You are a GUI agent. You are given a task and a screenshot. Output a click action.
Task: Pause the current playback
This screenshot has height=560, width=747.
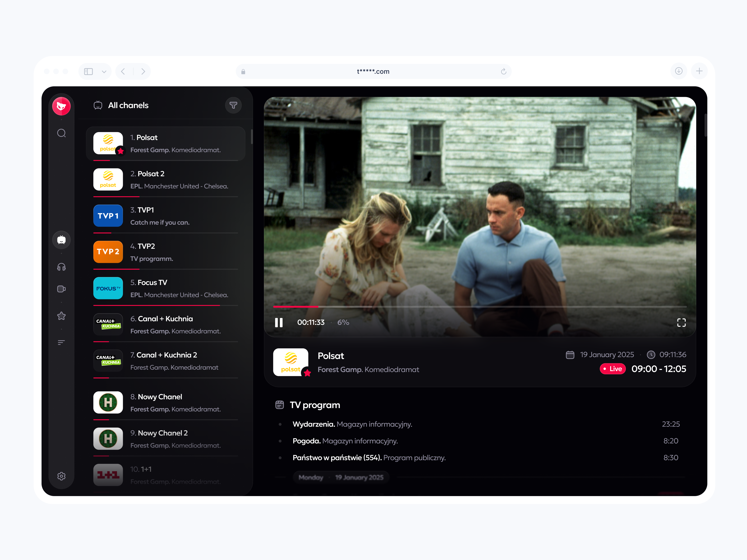[x=278, y=322]
